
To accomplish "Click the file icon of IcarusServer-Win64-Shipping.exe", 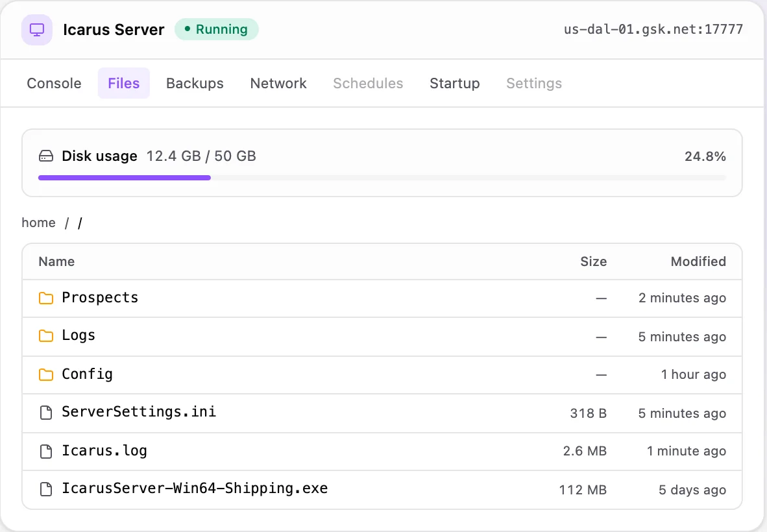I will [46, 489].
